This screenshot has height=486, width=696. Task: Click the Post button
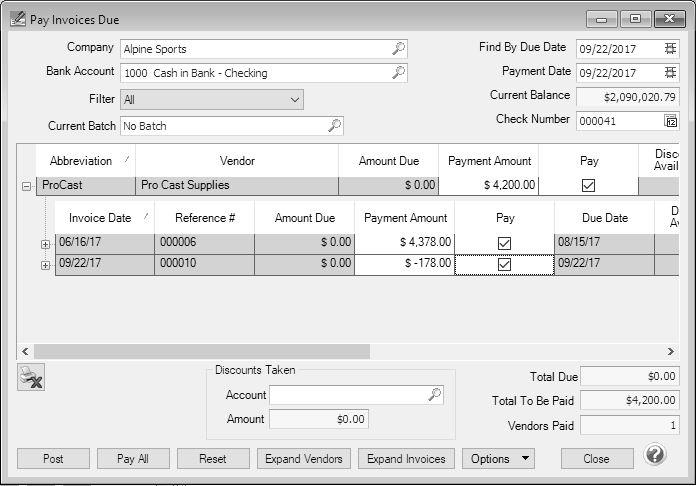(x=53, y=459)
